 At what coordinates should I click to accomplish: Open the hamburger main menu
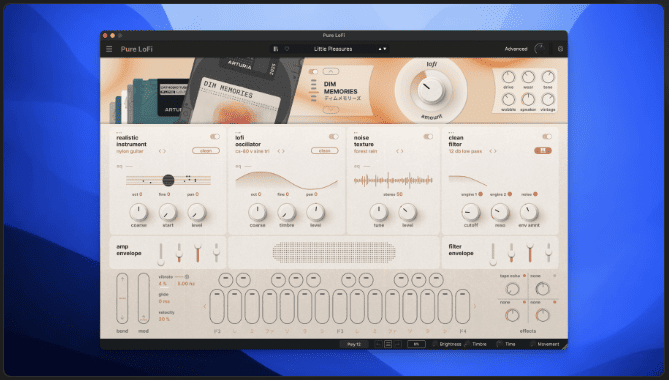click(x=109, y=49)
